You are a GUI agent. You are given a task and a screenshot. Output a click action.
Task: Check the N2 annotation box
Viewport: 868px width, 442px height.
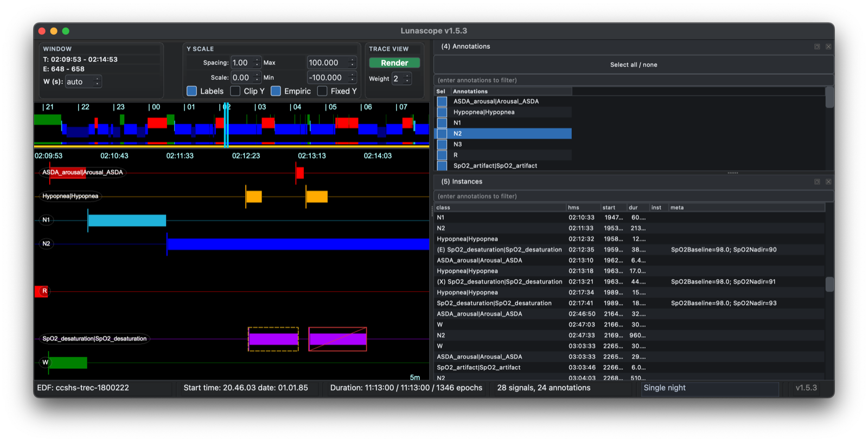[442, 133]
